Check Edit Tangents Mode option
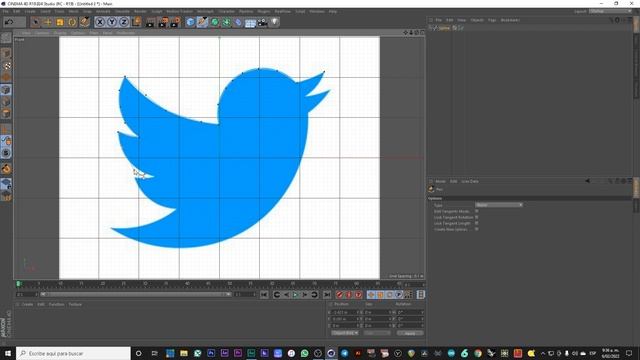 point(476,211)
